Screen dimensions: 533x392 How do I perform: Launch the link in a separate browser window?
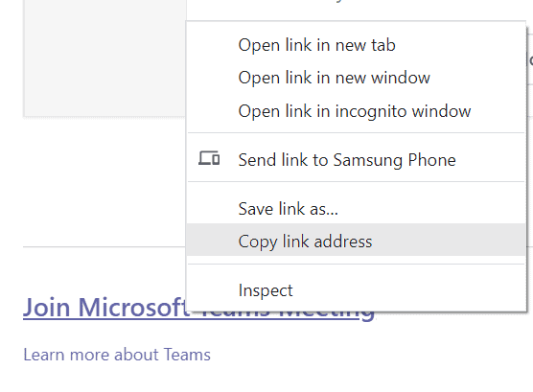(x=356, y=78)
